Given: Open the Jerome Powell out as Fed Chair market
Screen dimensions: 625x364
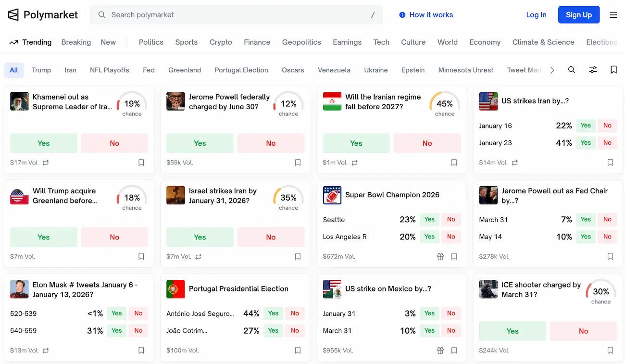Looking at the screenshot, I should point(554,195).
